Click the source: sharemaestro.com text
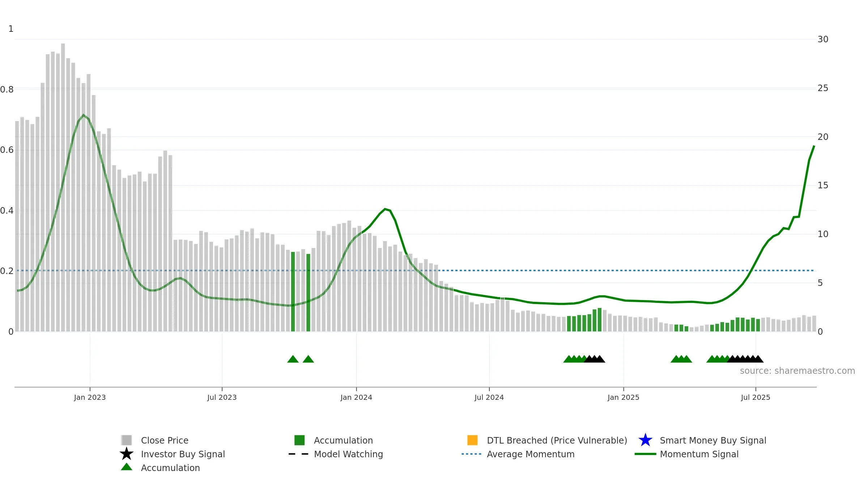Screen dimensions: 868x488 (797, 371)
